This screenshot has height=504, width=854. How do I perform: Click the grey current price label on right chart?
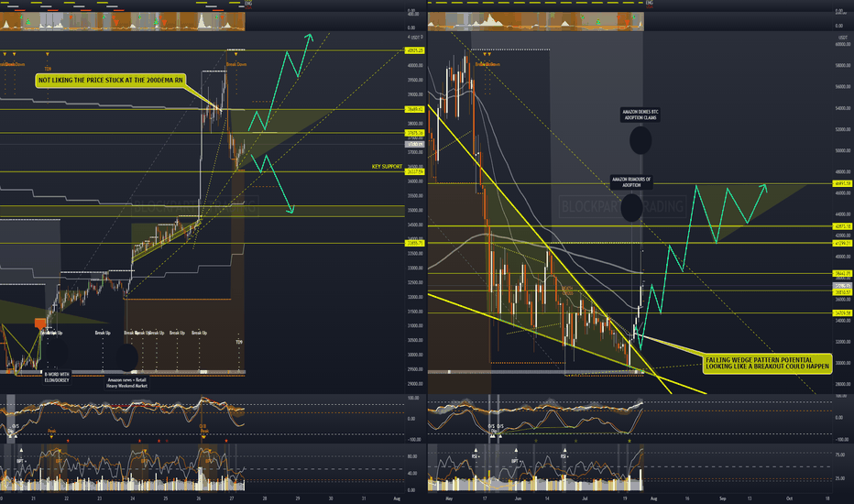(842, 286)
